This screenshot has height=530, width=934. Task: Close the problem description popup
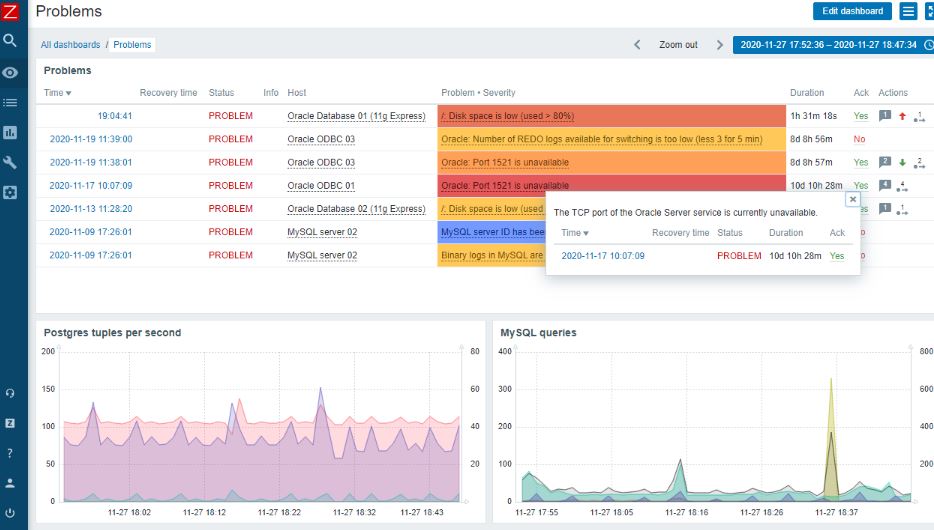coord(852,199)
